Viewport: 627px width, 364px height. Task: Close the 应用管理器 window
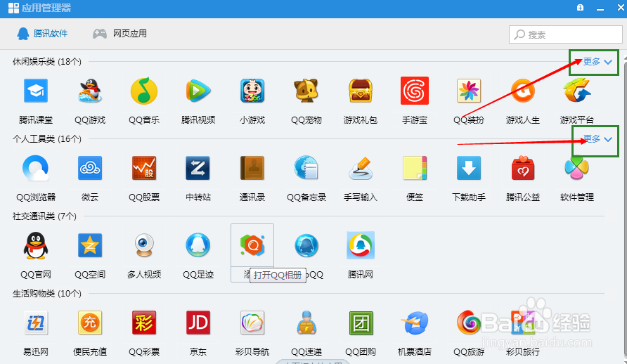click(x=621, y=8)
